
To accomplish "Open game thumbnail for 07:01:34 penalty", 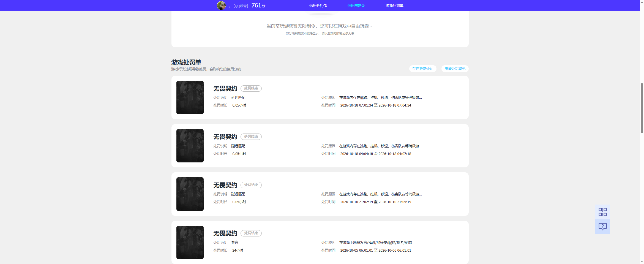I will click(190, 97).
